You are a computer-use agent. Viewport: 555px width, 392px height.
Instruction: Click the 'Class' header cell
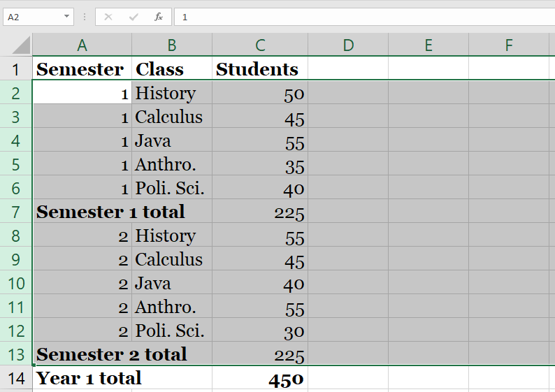[x=172, y=68]
